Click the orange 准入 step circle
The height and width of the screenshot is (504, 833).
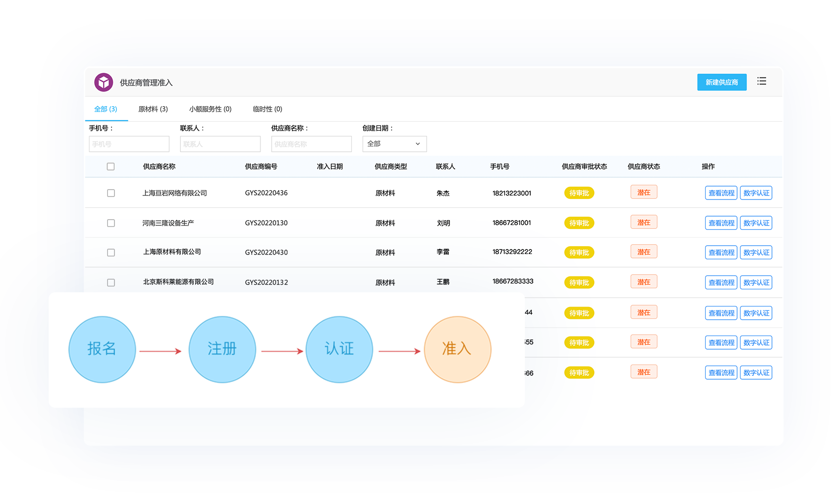[x=457, y=349]
